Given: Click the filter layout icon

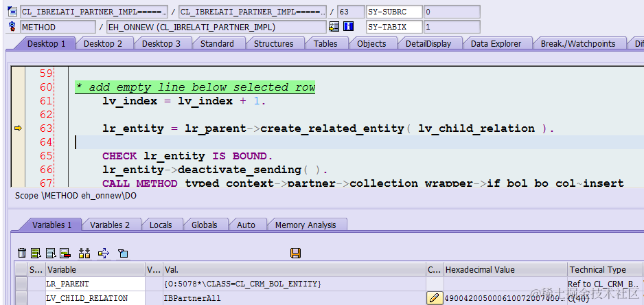Looking at the screenshot, I should [x=122, y=253].
